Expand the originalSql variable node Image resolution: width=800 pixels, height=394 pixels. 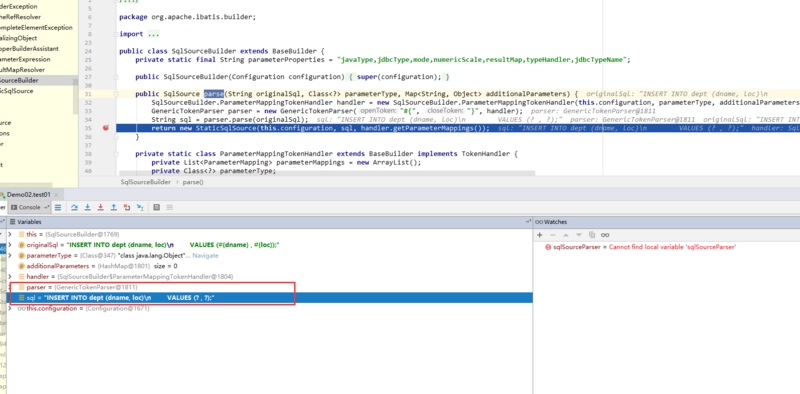point(10,245)
